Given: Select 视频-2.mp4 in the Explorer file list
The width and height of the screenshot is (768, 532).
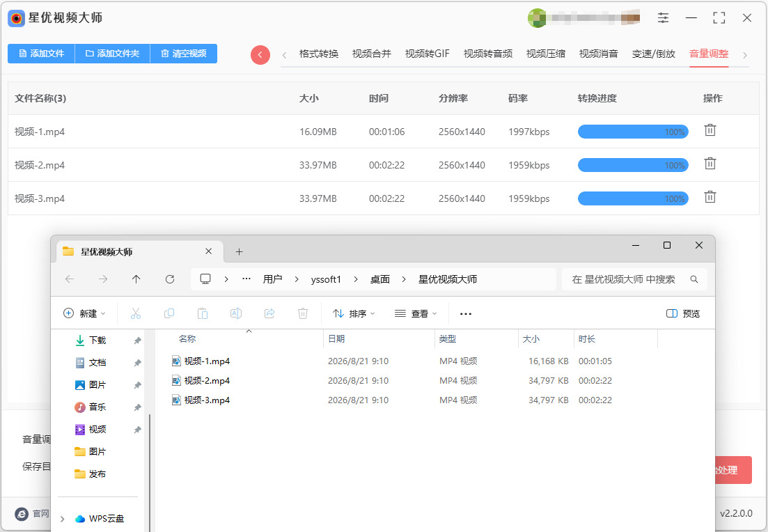Looking at the screenshot, I should click(x=206, y=381).
